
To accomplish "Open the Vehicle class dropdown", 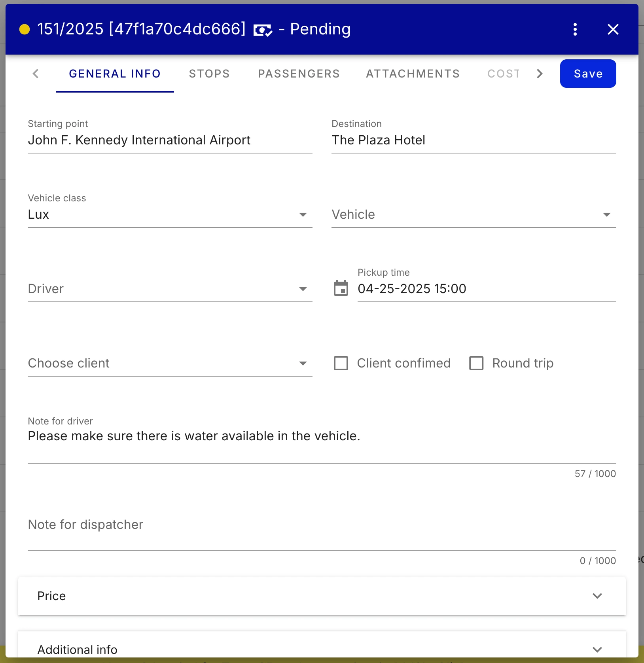I will coord(303,214).
